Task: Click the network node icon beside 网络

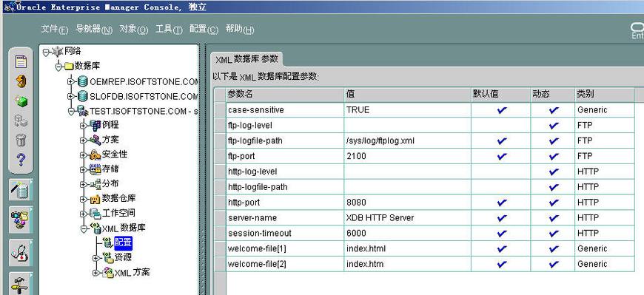Action: (x=58, y=51)
